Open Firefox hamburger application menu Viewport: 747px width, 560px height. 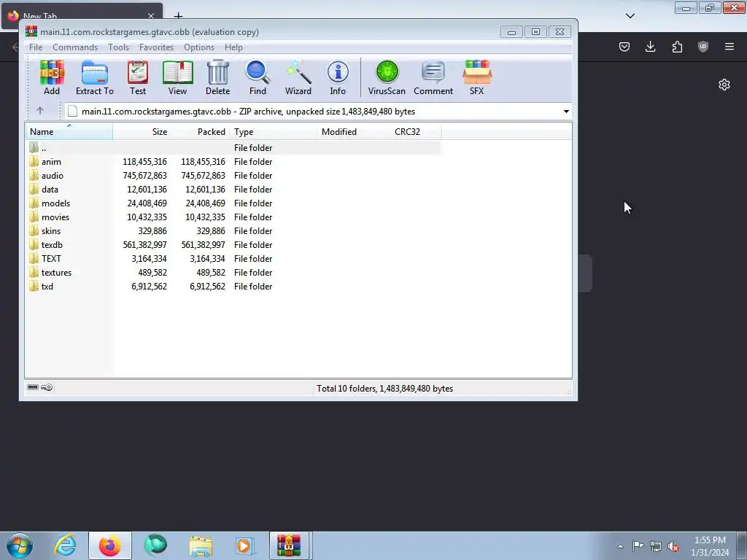point(729,46)
